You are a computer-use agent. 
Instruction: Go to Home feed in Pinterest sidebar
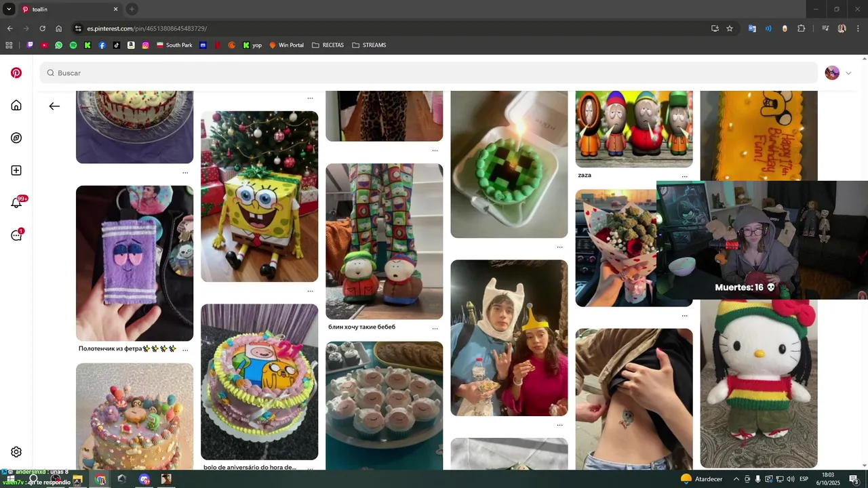pos(16,105)
